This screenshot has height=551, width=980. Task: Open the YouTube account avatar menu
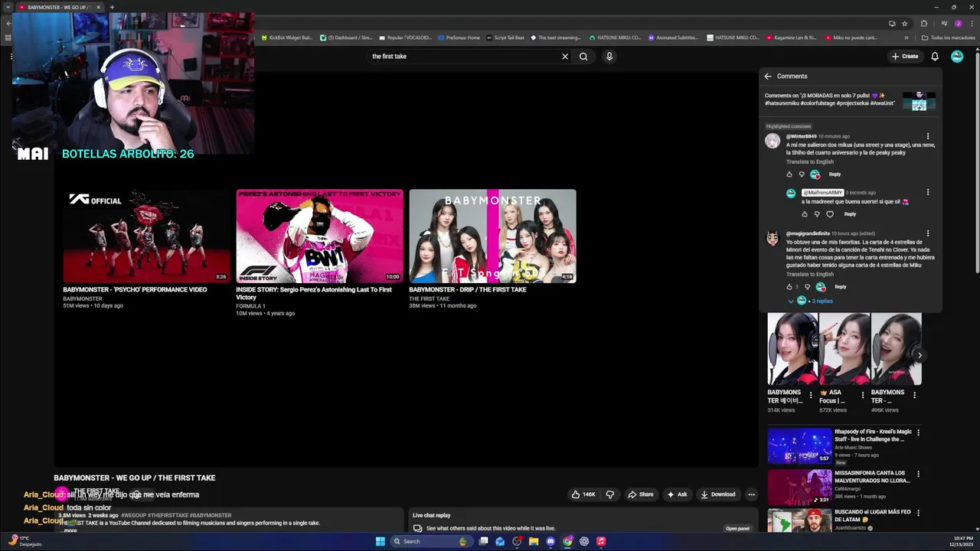pos(957,57)
